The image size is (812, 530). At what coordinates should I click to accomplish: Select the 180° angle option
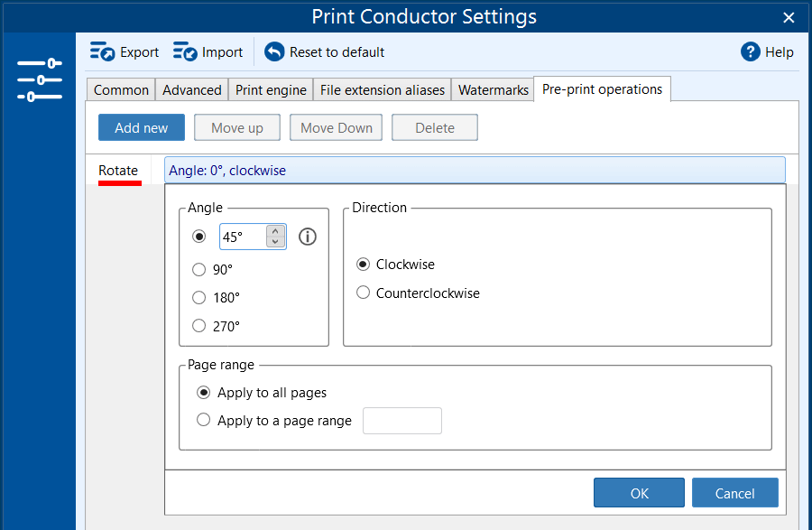point(199,298)
